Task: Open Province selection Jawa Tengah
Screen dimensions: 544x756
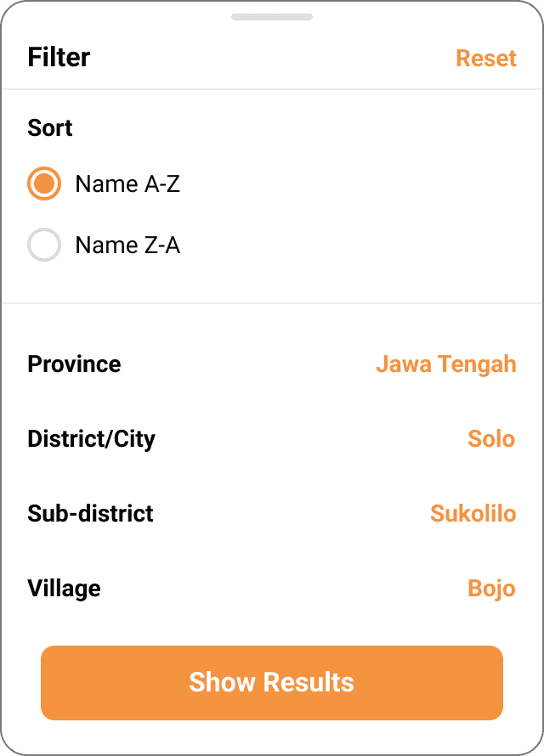Action: tap(446, 364)
